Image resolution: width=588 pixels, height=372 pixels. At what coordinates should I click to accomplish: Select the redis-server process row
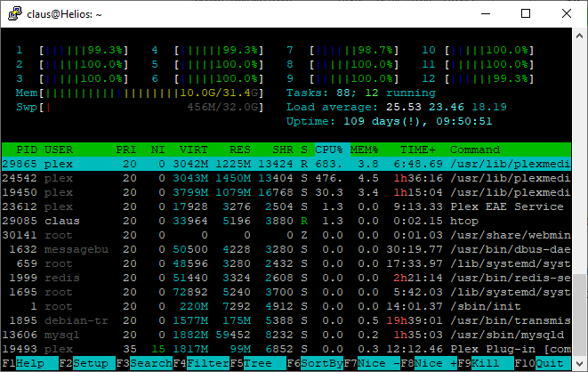pyautogui.click(x=286, y=278)
